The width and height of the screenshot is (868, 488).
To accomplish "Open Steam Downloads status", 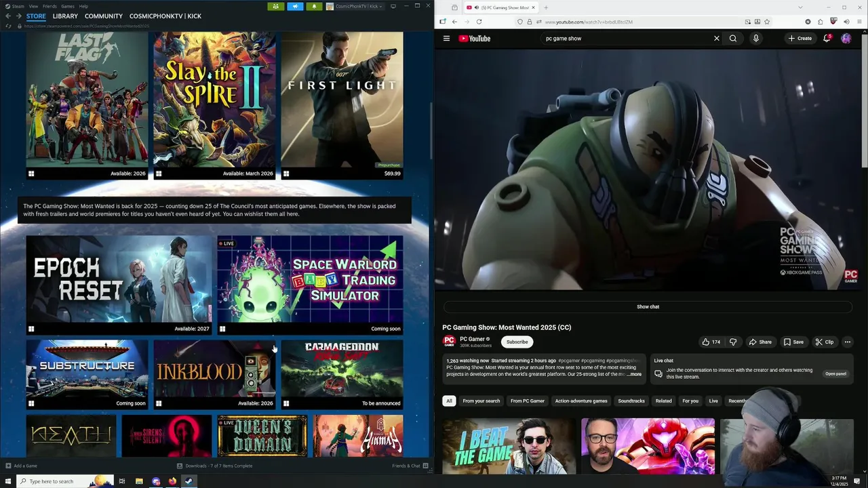I will [x=214, y=466].
